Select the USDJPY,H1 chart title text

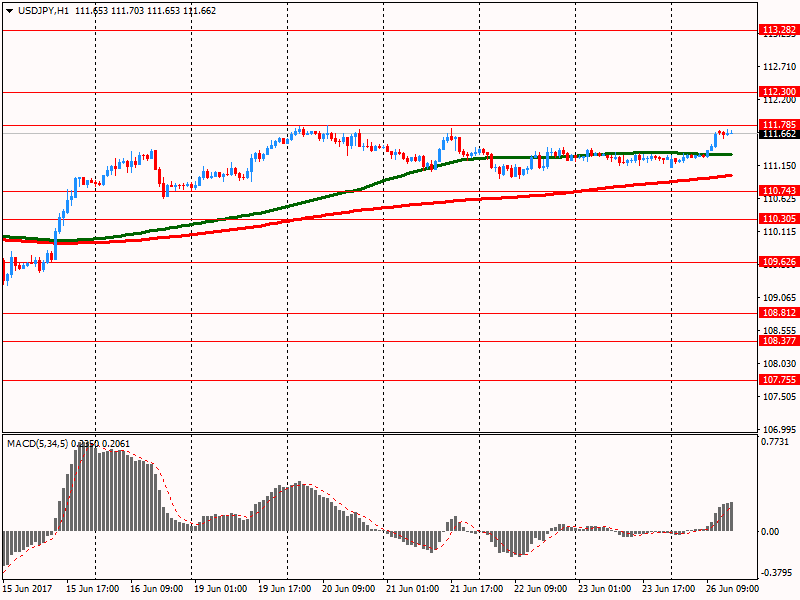(x=43, y=11)
